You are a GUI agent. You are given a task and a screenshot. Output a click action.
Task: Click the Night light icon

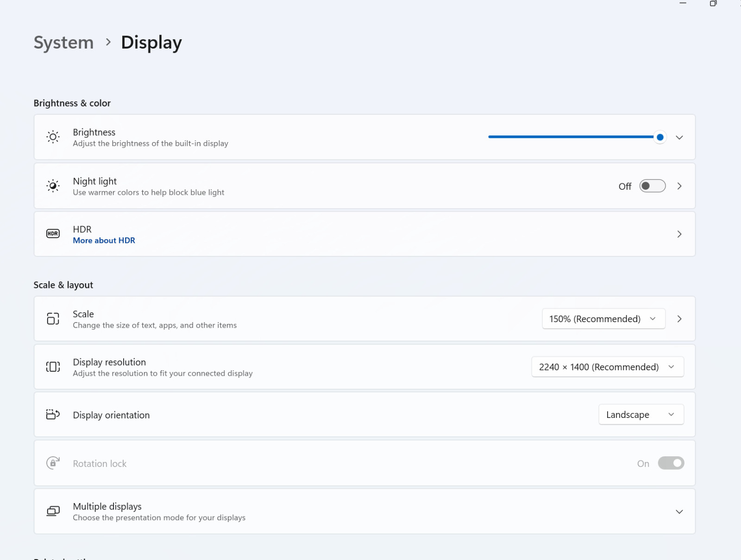[53, 186]
